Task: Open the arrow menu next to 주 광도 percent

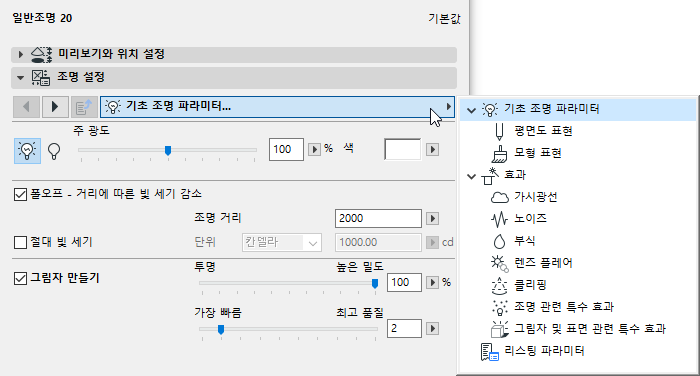Action: point(314,149)
